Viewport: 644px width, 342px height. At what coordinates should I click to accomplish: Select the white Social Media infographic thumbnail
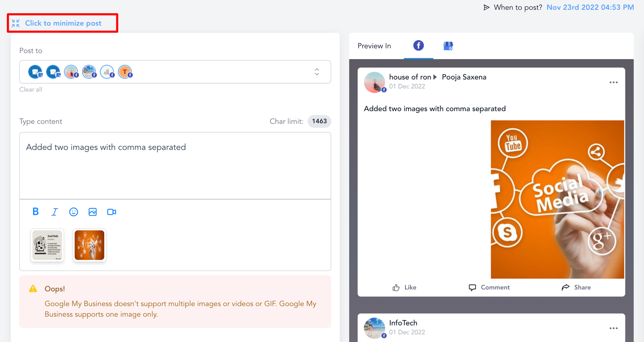click(x=47, y=245)
